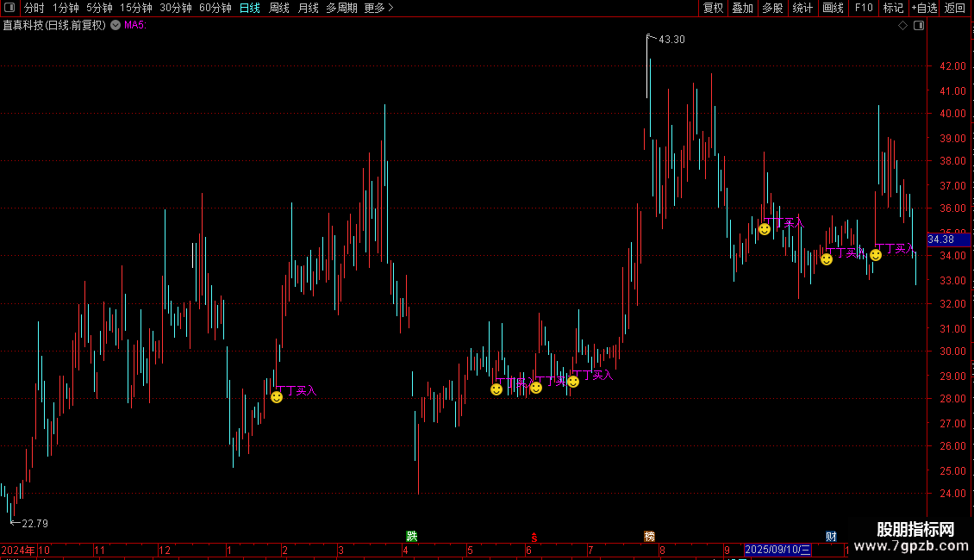The height and width of the screenshot is (560, 974).
Task: Open the 复权 adjustment menu
Action: [x=713, y=8]
